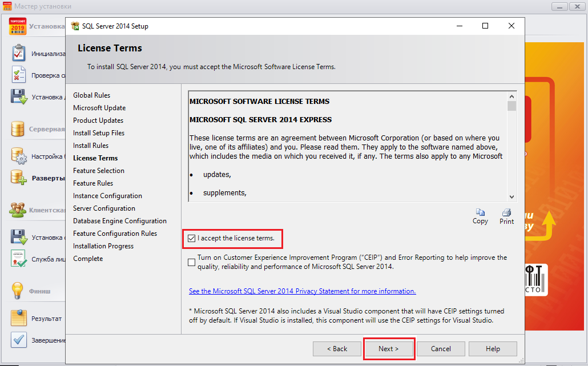The image size is (588, 366).
Task: Click the Copy icon below license text
Action: (480, 212)
